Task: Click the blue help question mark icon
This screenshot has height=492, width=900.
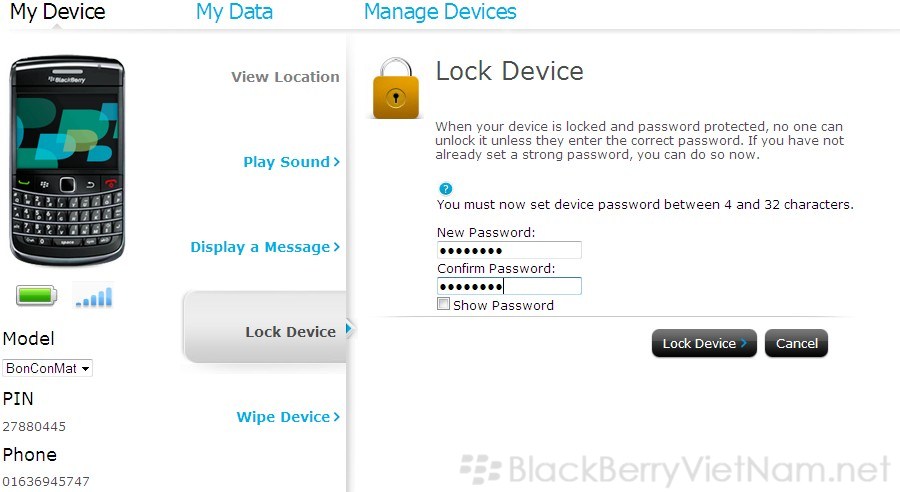Action: tap(446, 188)
